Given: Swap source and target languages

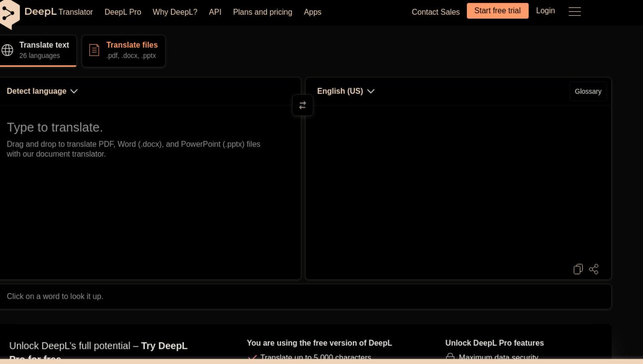Looking at the screenshot, I should [302, 105].
